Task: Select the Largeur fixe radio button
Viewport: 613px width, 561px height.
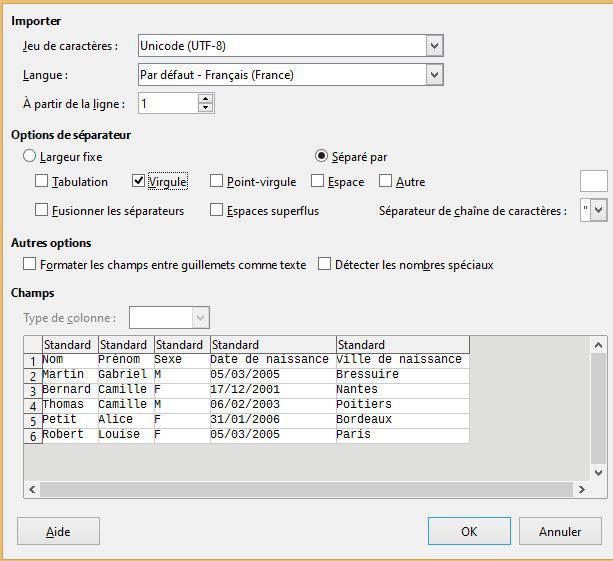Action: (29, 156)
